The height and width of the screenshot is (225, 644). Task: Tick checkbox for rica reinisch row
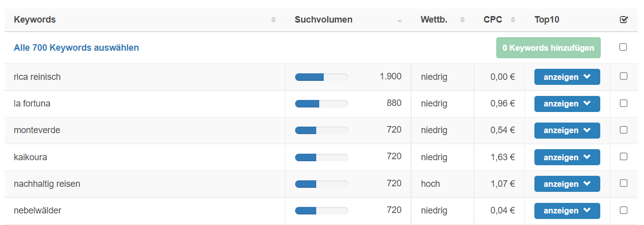tap(623, 76)
